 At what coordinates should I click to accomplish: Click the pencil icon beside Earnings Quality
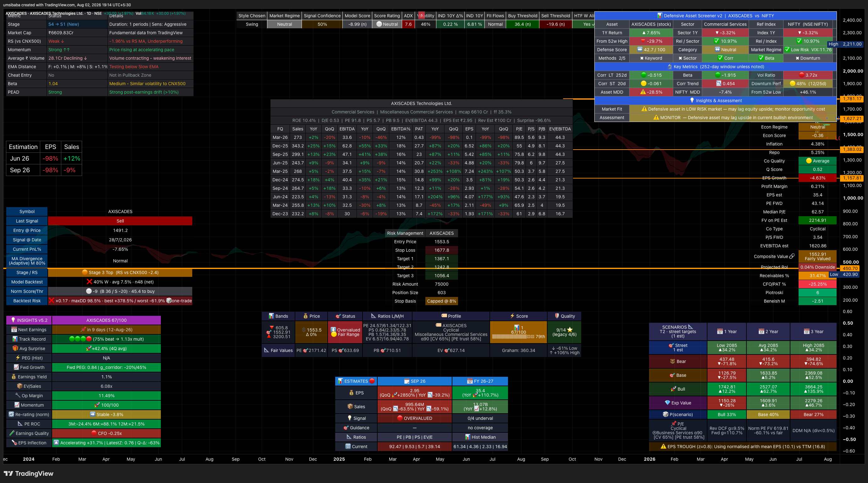pyautogui.click(x=12, y=433)
